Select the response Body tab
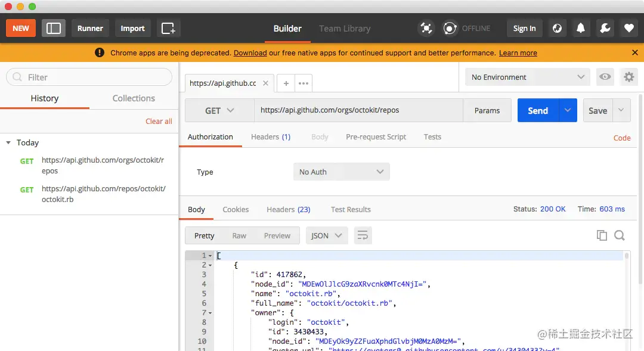Viewport: 644px width, 351px height. [x=196, y=209]
